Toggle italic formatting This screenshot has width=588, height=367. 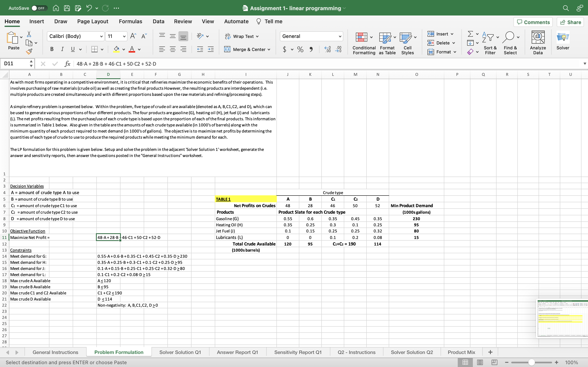[x=62, y=49]
